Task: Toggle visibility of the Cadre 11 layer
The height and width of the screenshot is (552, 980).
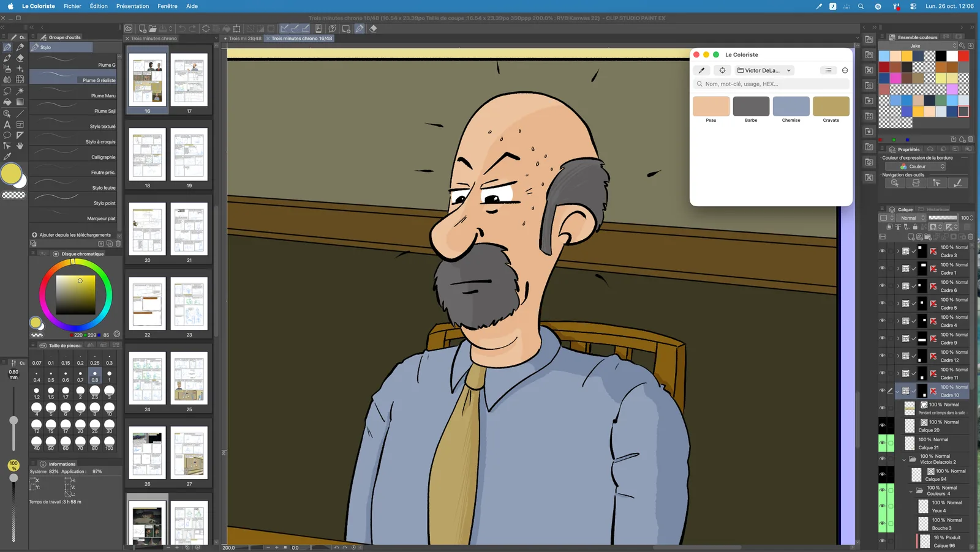Action: point(883,373)
